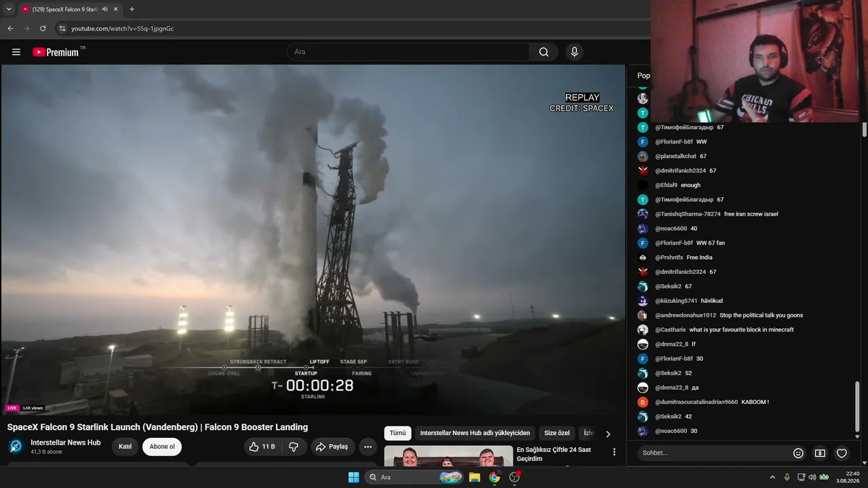
Task: Open the volume tray icon
Action: pyautogui.click(x=812, y=477)
